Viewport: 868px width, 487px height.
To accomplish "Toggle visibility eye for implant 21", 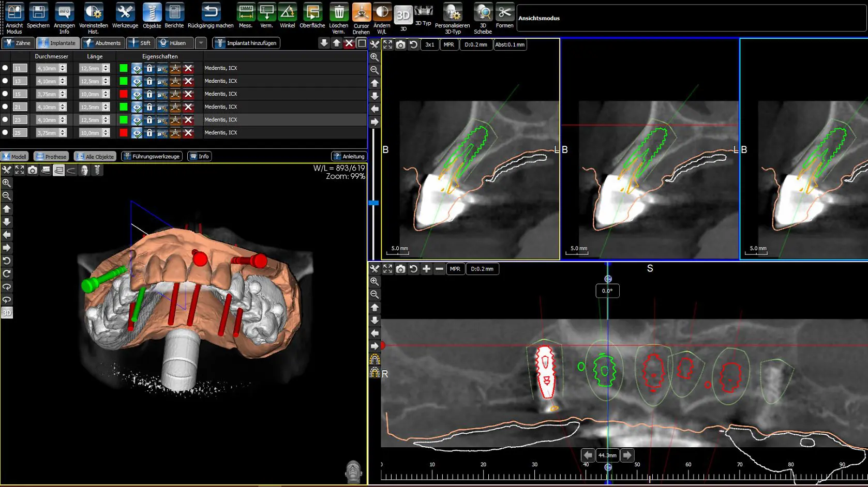I will [137, 107].
